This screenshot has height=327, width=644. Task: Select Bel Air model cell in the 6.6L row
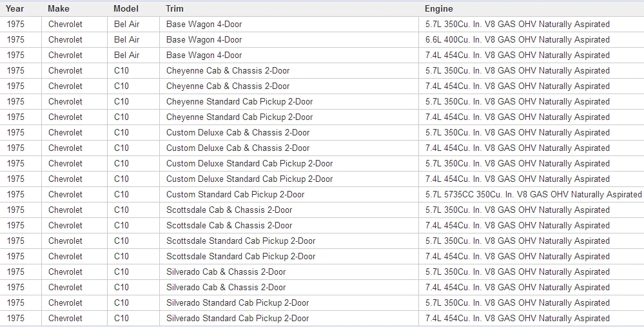[x=133, y=40]
